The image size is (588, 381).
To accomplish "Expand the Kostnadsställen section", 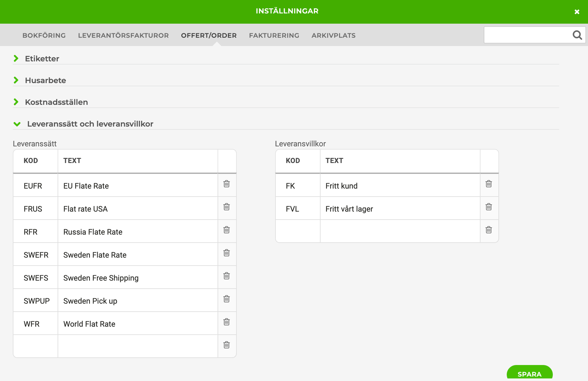I will [x=56, y=102].
